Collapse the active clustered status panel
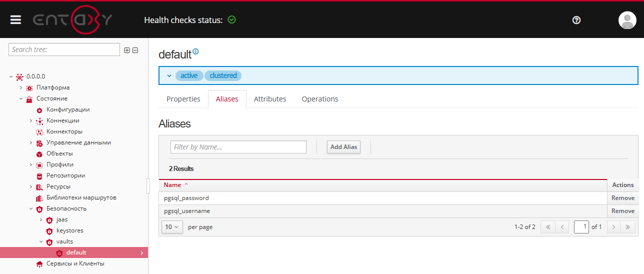This screenshot has height=274, width=644. [169, 75]
